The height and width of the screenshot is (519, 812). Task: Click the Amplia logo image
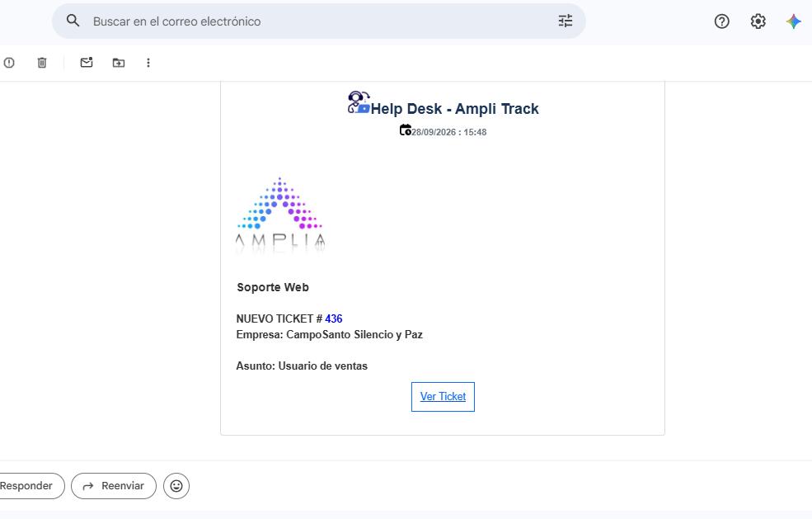pos(280,215)
